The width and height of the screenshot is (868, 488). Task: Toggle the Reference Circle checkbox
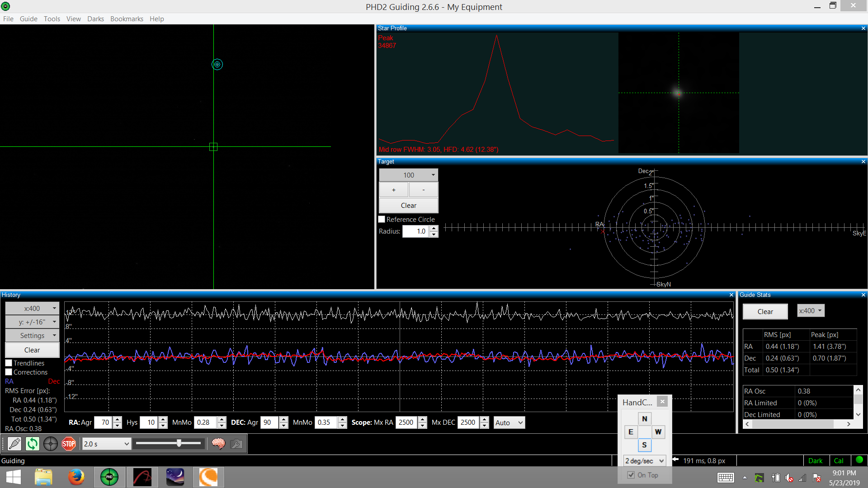pos(382,219)
